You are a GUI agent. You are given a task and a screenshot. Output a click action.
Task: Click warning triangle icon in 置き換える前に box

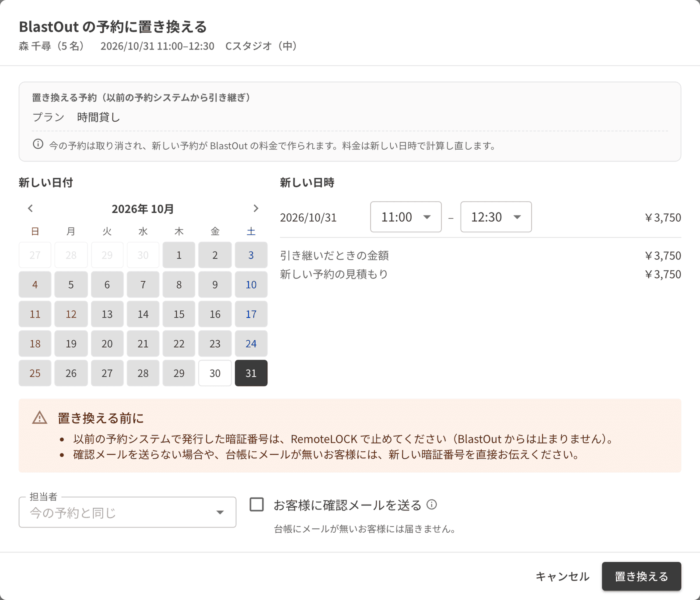(x=40, y=418)
